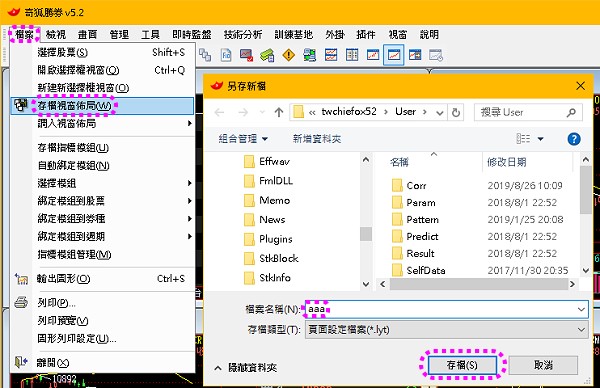Open the help button in save dialog
The image size is (600, 388).
click(574, 139)
